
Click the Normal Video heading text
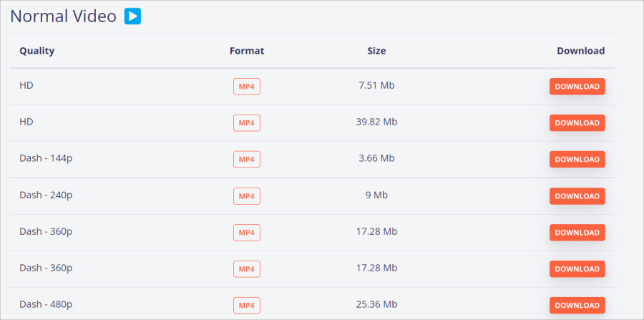(63, 16)
